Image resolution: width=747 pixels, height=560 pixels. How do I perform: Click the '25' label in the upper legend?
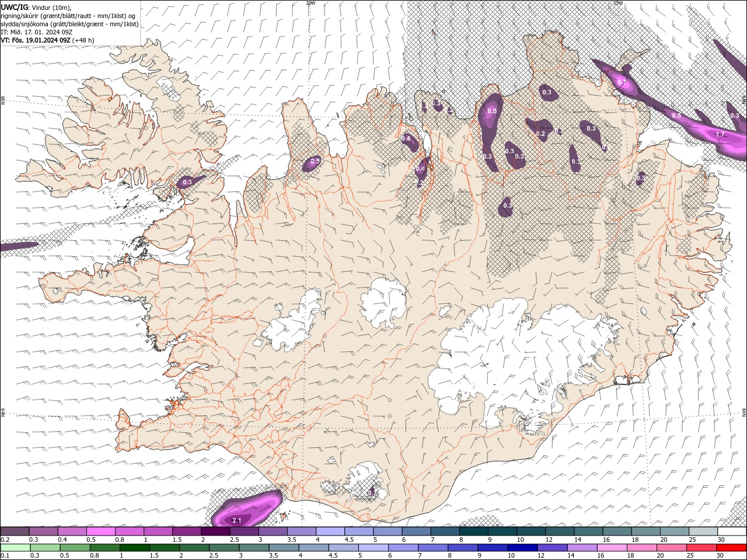coord(693,540)
